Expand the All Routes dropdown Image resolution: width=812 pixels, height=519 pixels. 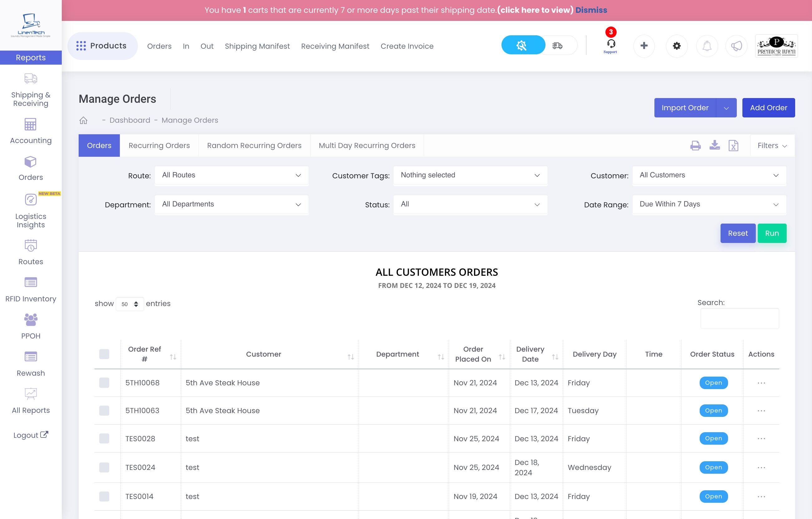231,175
